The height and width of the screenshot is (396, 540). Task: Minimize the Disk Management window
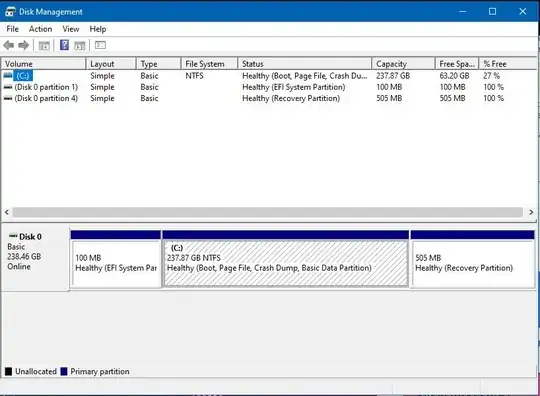tap(463, 12)
